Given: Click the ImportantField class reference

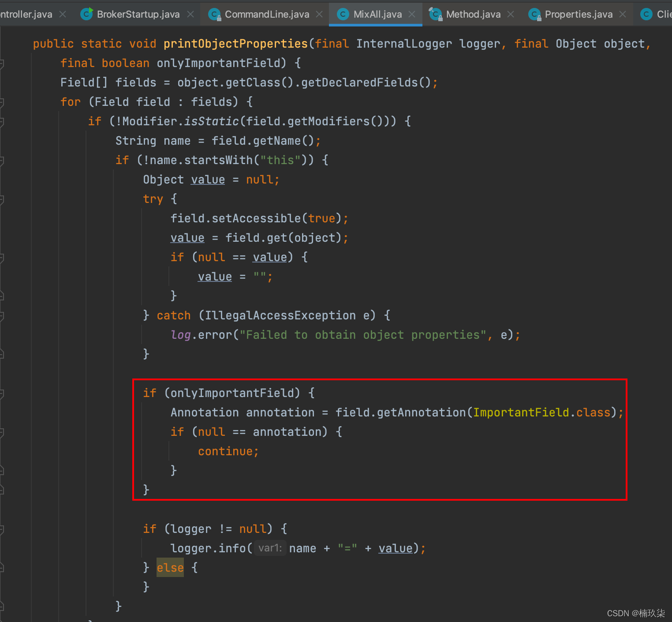Looking at the screenshot, I should pos(521,412).
